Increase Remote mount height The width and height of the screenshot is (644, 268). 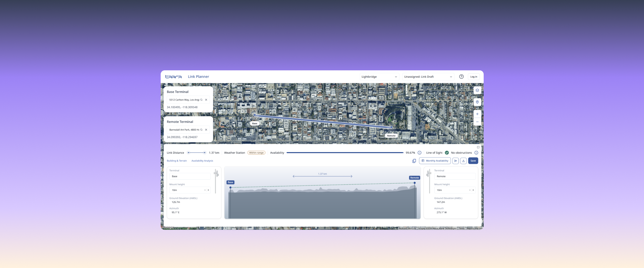pos(473,190)
